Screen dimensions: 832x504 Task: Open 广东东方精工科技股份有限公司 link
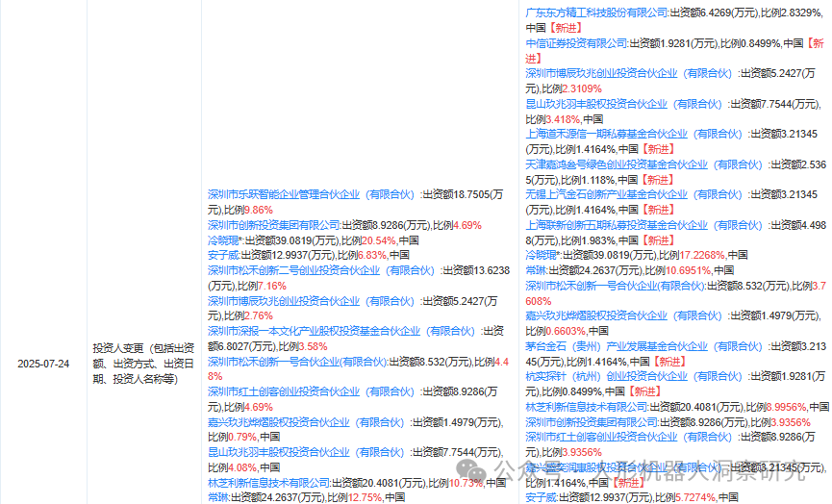click(x=596, y=13)
